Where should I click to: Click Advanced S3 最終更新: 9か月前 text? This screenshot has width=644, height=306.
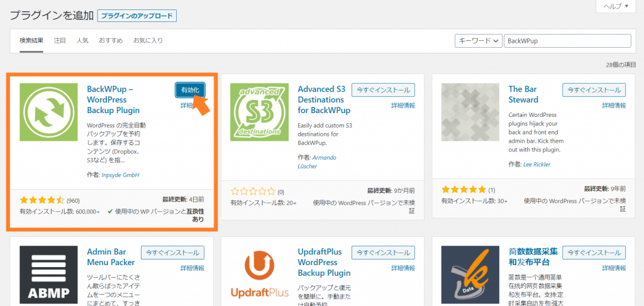(391, 190)
